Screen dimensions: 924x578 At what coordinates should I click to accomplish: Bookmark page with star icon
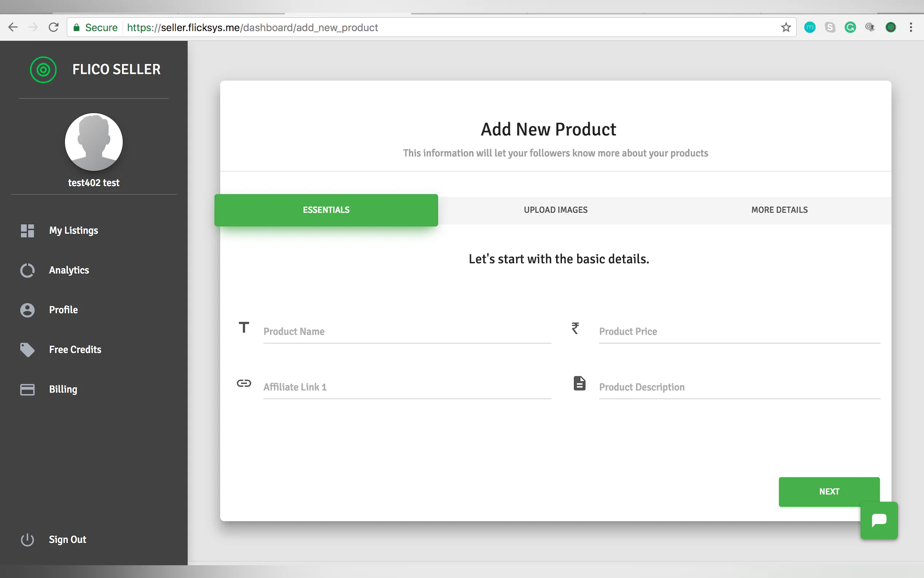785,28
